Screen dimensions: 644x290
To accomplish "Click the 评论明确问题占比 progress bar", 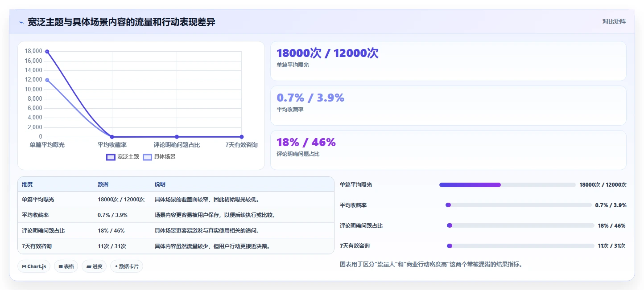I will [520, 225].
